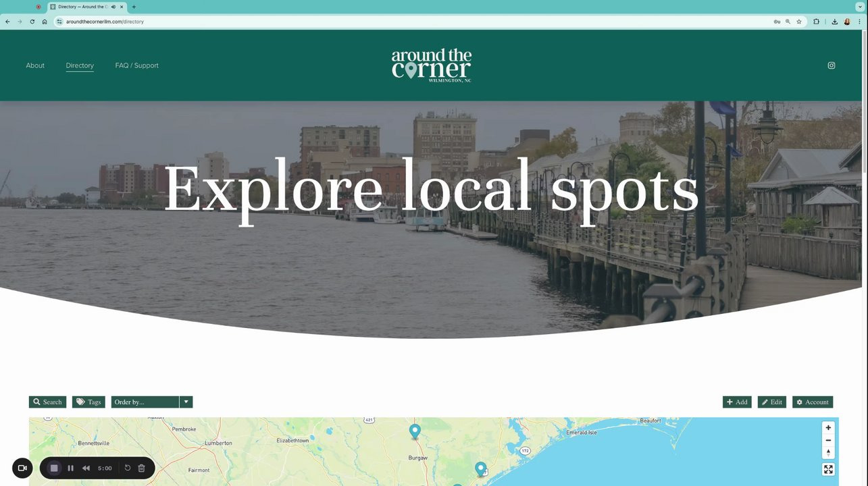
Task: Zoom in on the map
Action: (828, 428)
